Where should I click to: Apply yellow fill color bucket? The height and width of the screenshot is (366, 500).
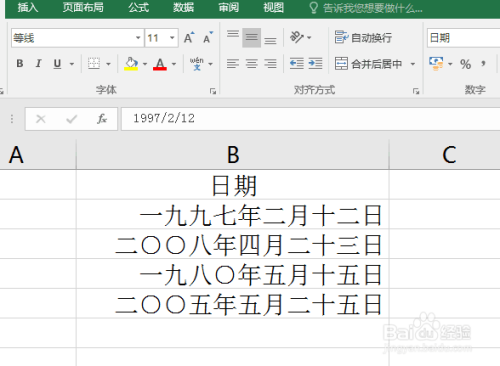[x=131, y=63]
